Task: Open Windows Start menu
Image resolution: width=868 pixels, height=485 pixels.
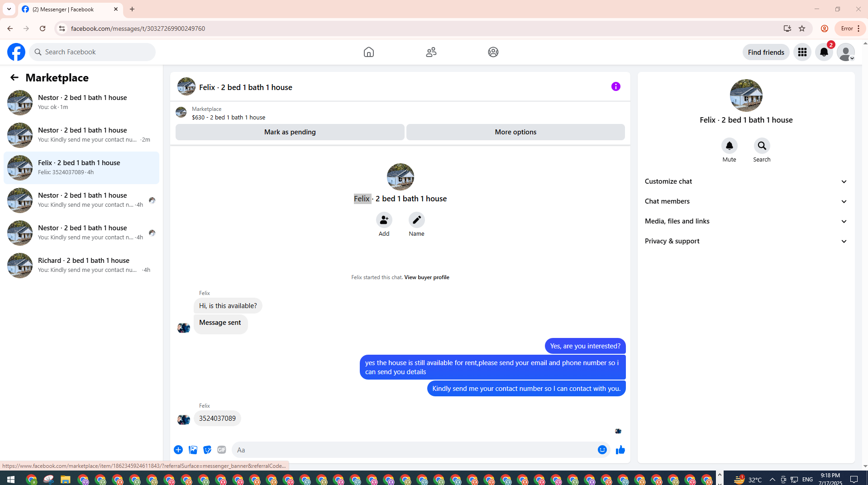Action: (x=11, y=479)
